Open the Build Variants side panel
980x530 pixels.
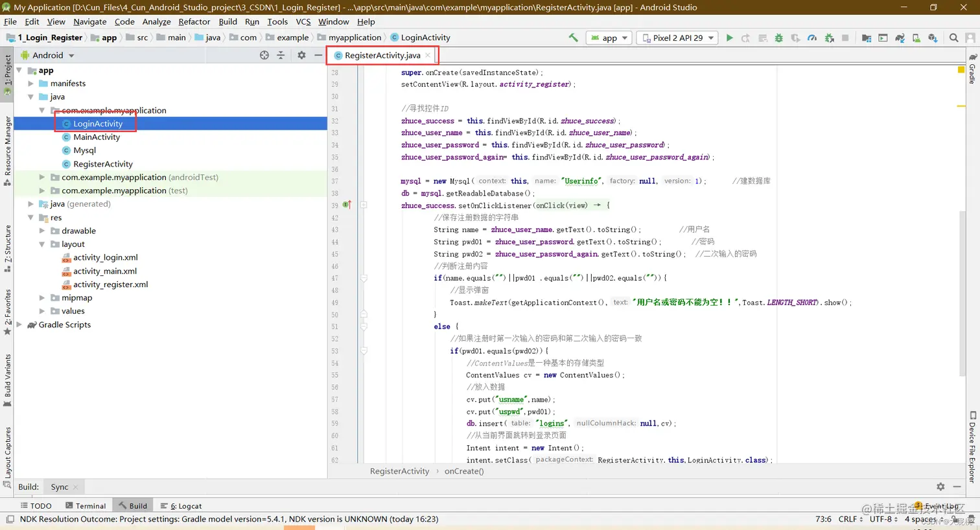point(7,381)
